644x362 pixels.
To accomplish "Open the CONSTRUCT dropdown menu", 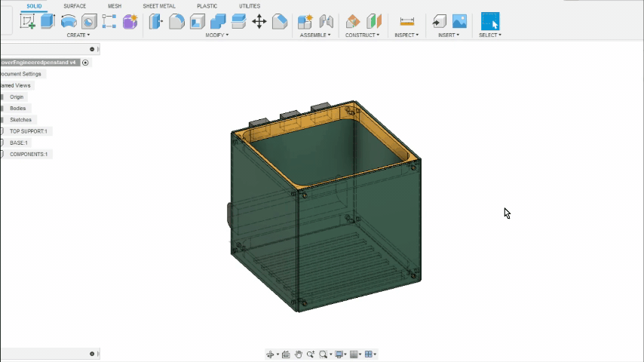I will (x=362, y=35).
